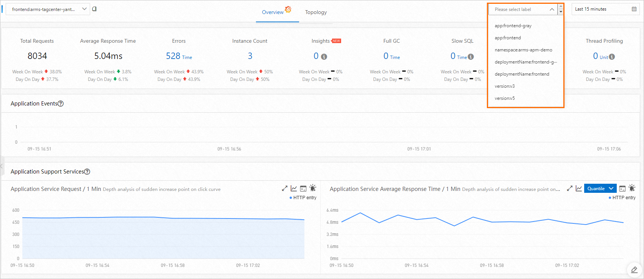
Task: Click the Application Events section title
Action: pos(34,104)
